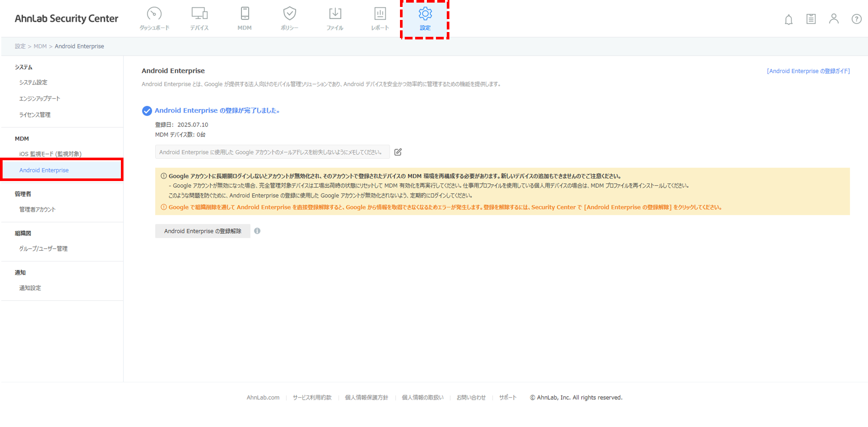Select iOS 監視モード (監視対象) in sidebar
Image resolution: width=868 pixels, height=427 pixels.
coord(50,154)
